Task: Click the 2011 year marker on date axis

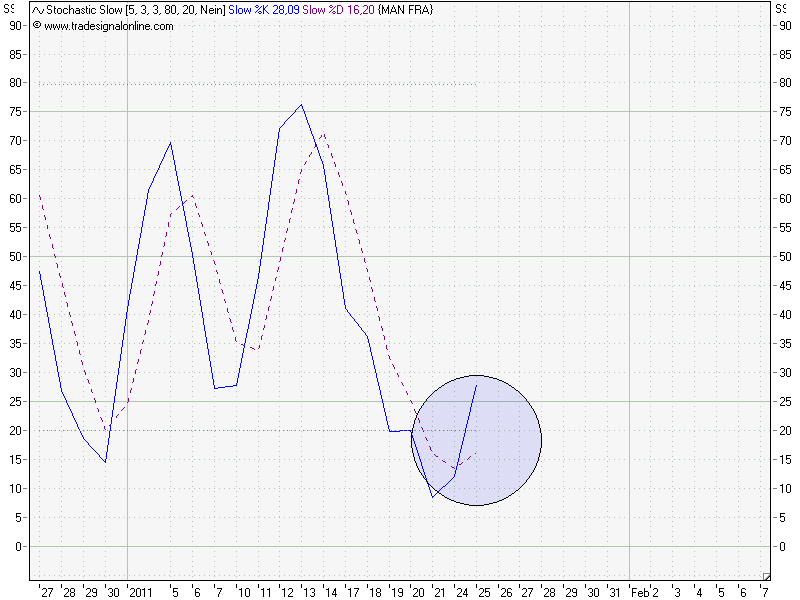Action: [x=141, y=592]
